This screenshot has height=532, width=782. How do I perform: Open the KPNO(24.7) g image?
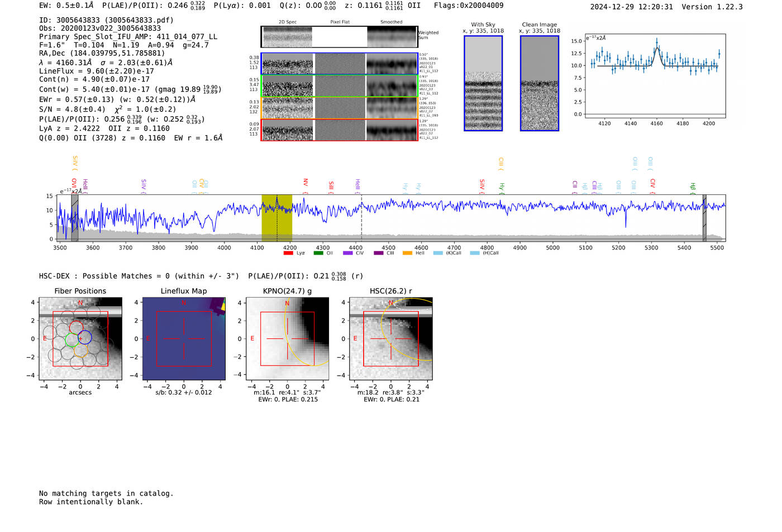[x=288, y=339]
